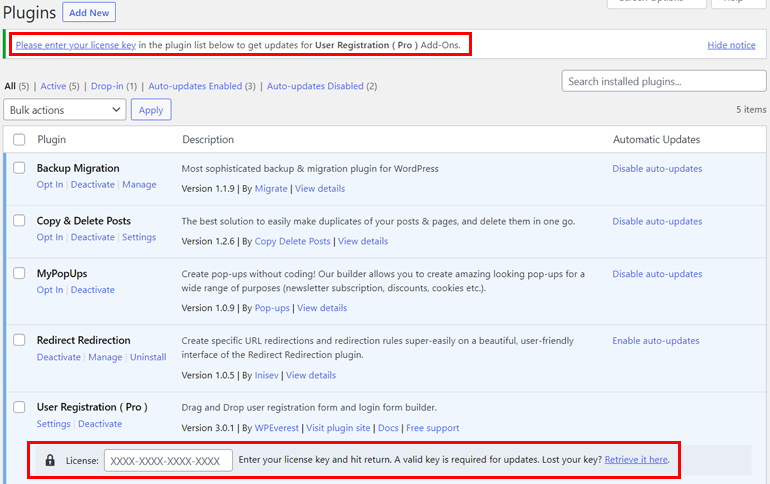Open the Bulk actions dropdown
770x484 pixels.
point(65,109)
